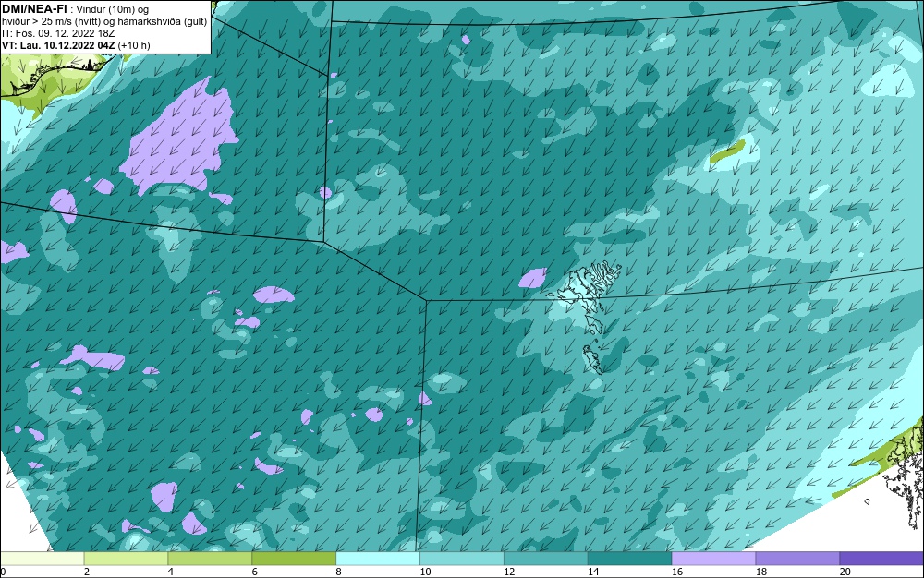This screenshot has width=924, height=578.
Task: Click the legend label '8'
Action: pyautogui.click(x=338, y=572)
